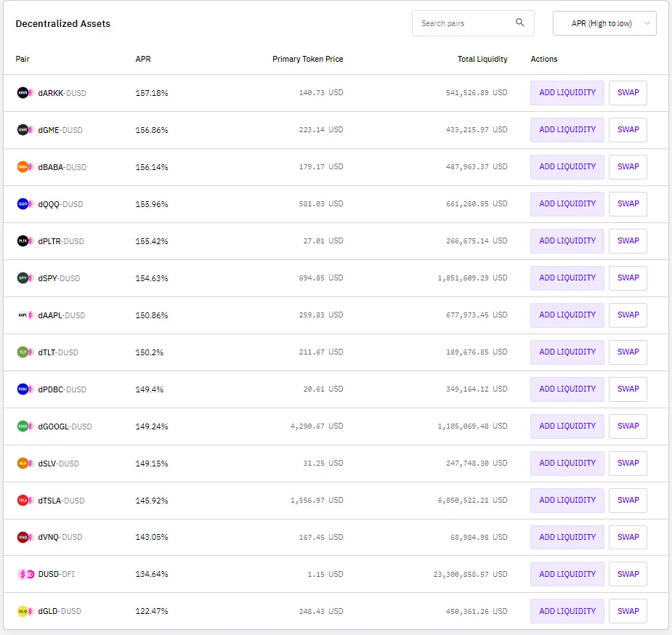The image size is (672, 635).
Task: Add liquidity to the dARKK-DUSD pair
Action: click(567, 92)
